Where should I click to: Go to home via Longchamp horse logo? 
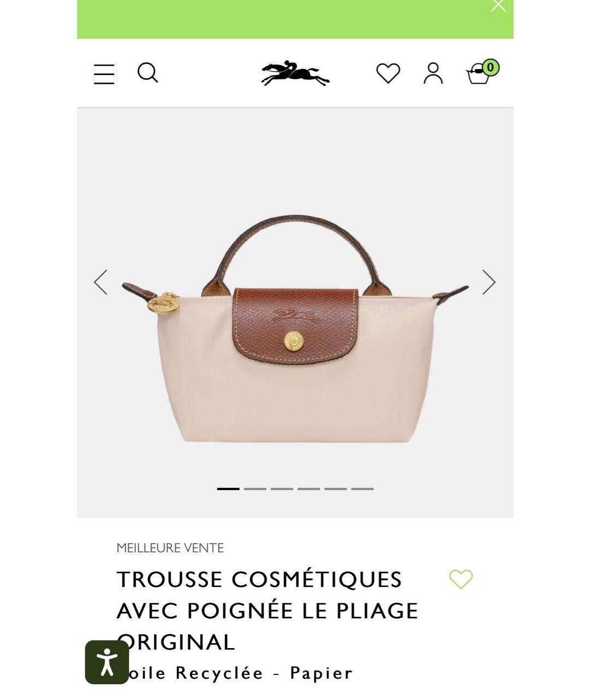pos(296,73)
